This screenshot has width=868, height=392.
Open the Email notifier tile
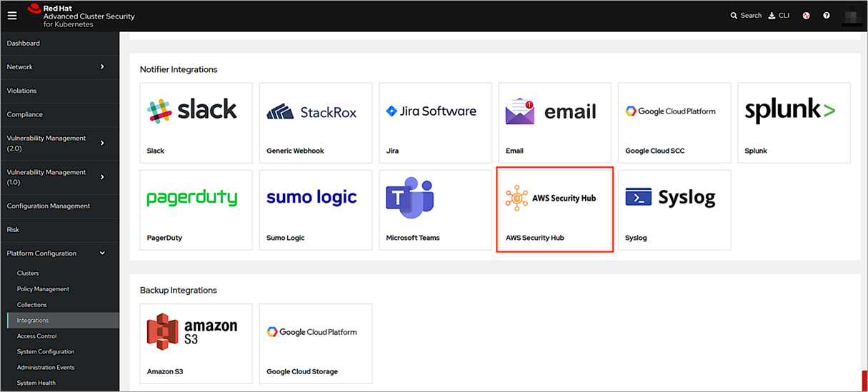555,123
